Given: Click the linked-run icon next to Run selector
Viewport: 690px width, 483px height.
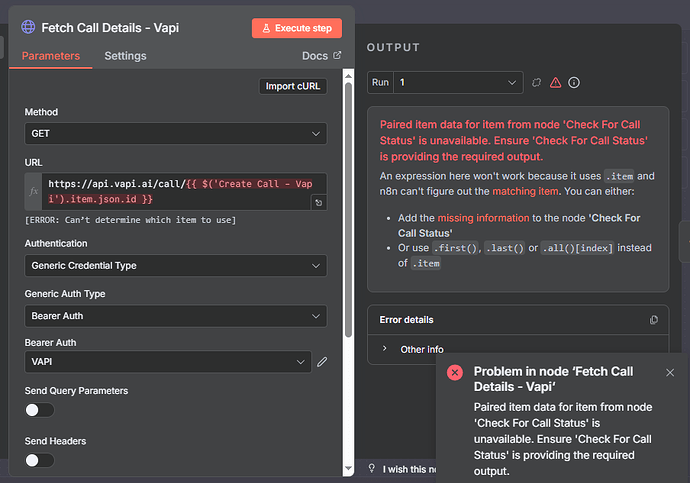Looking at the screenshot, I should [x=537, y=82].
